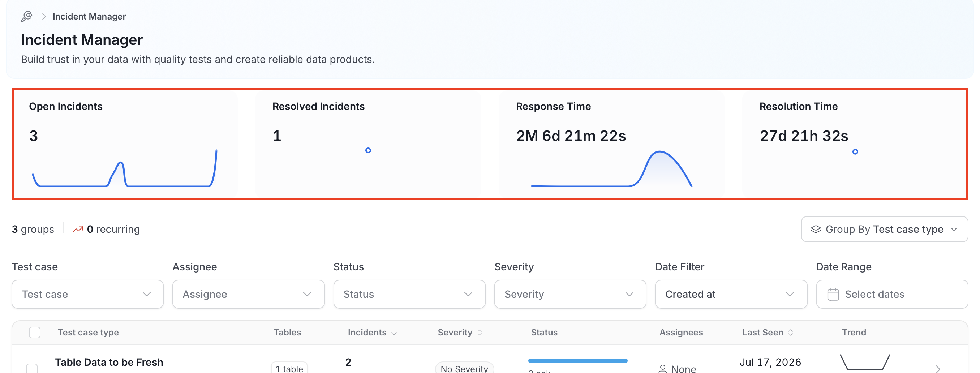This screenshot has width=980, height=373.
Task: Sort by the Severity column header
Action: pyautogui.click(x=460, y=332)
